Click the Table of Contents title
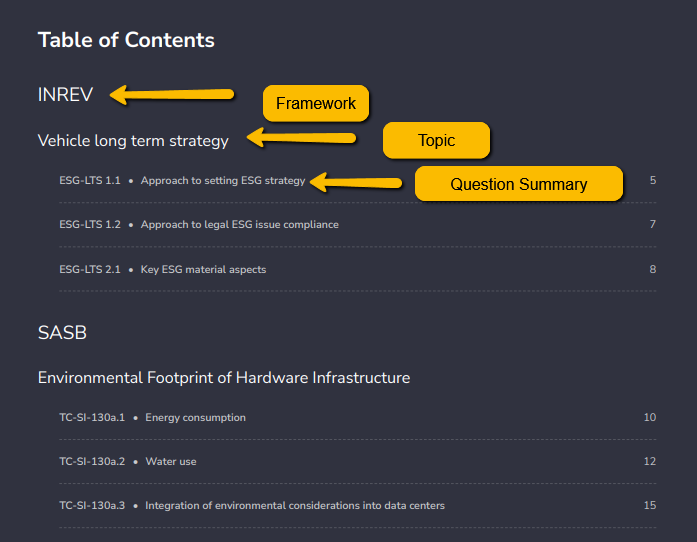The width and height of the screenshot is (697, 542). pyautogui.click(x=126, y=40)
